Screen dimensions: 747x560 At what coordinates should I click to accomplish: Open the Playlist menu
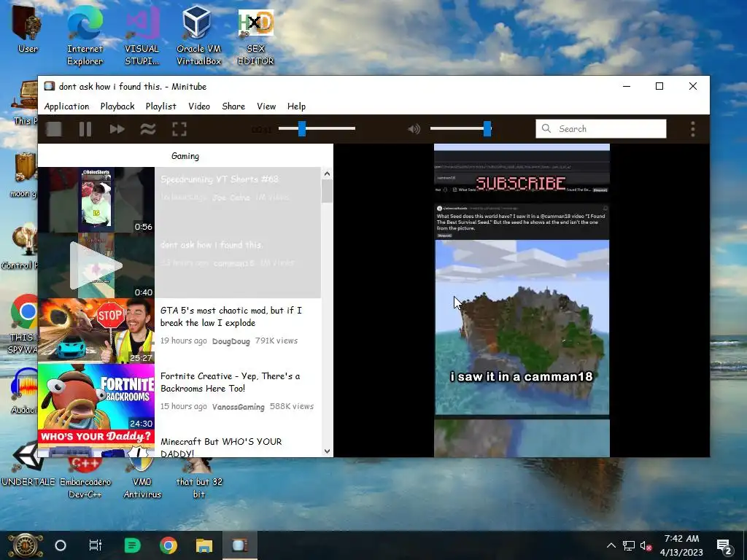pyautogui.click(x=160, y=106)
